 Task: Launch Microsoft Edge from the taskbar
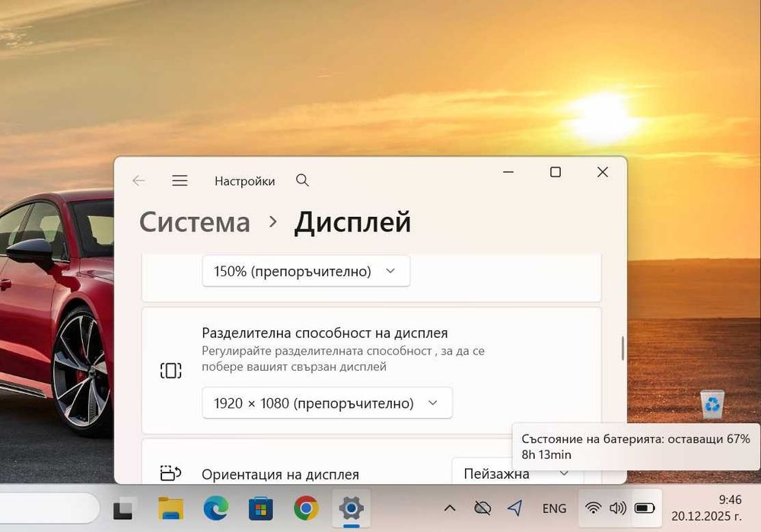tap(216, 508)
